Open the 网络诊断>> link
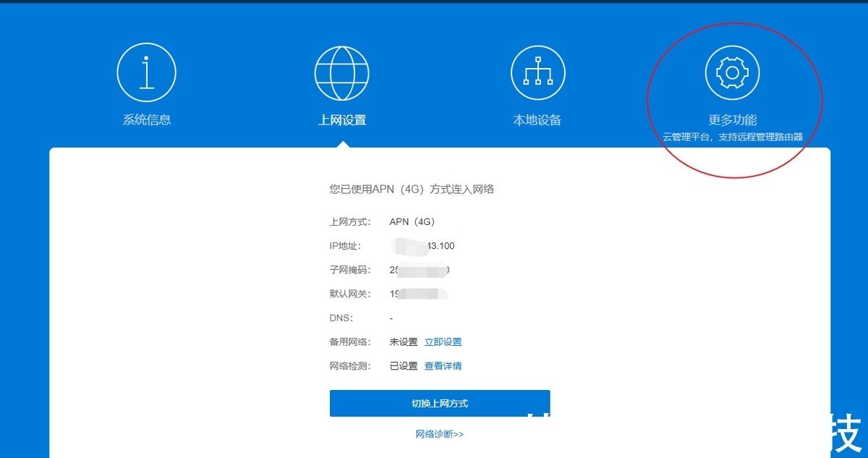The image size is (868, 458). 438,433
